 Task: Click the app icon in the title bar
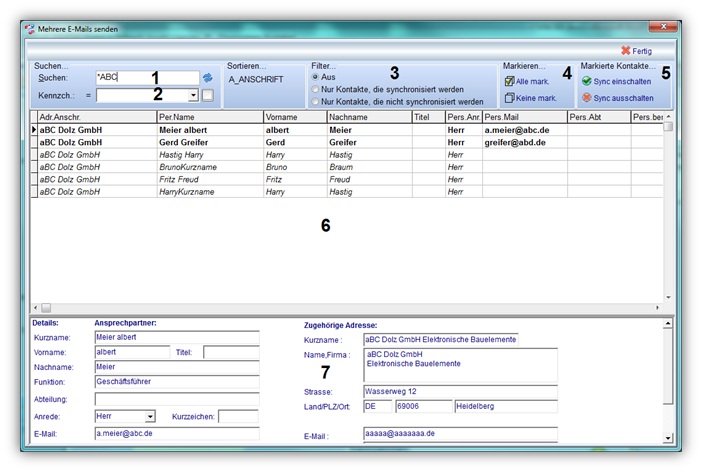click(x=30, y=29)
